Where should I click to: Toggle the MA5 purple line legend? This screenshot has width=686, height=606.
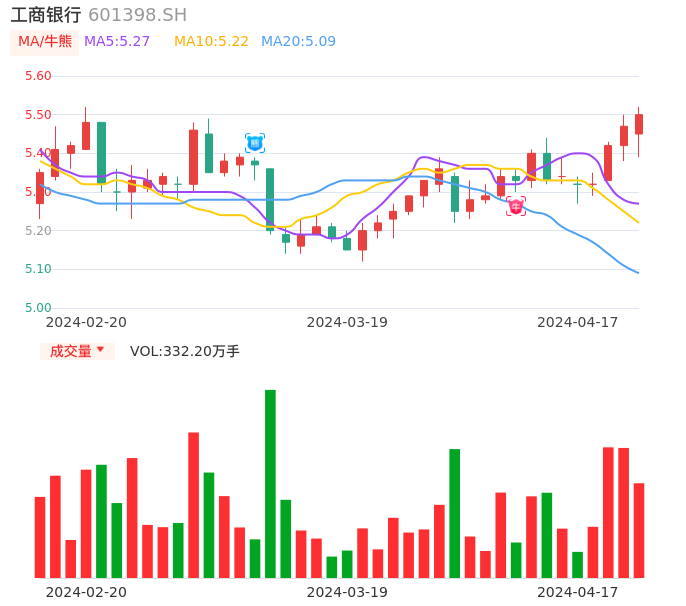click(117, 41)
